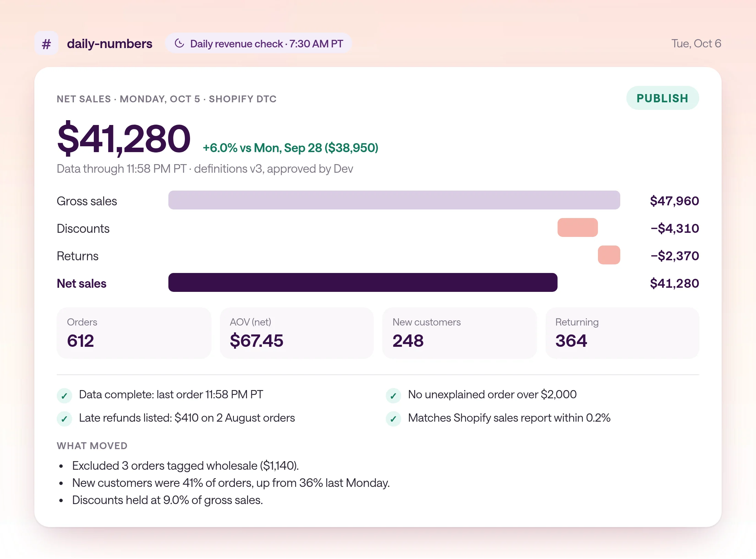This screenshot has height=559, width=756.
Task: Click the No unexplained order over $2,000 text
Action: click(492, 395)
